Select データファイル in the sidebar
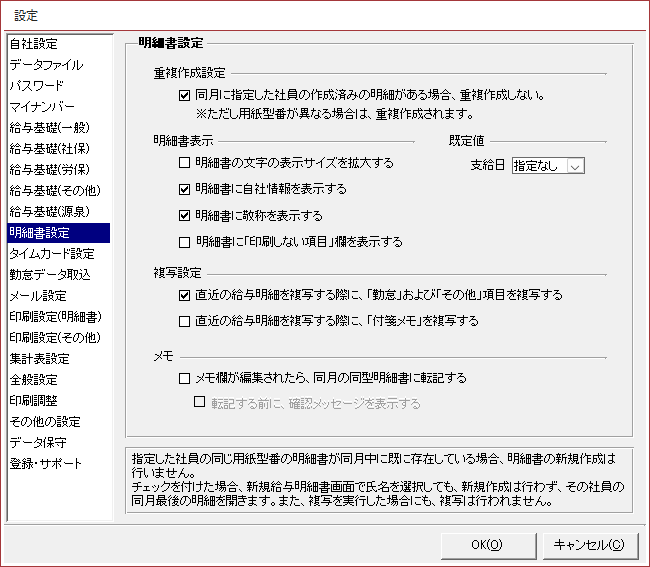 pos(46,65)
